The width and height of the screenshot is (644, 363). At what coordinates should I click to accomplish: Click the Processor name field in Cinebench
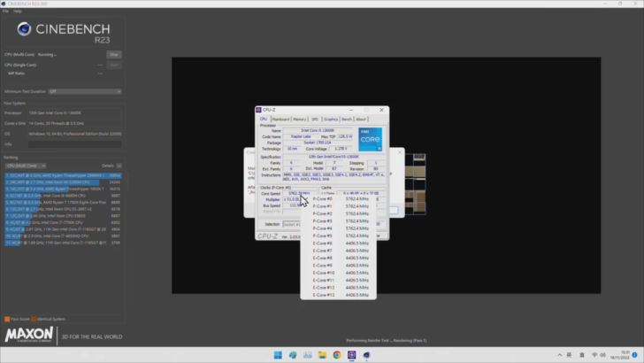tap(74, 112)
